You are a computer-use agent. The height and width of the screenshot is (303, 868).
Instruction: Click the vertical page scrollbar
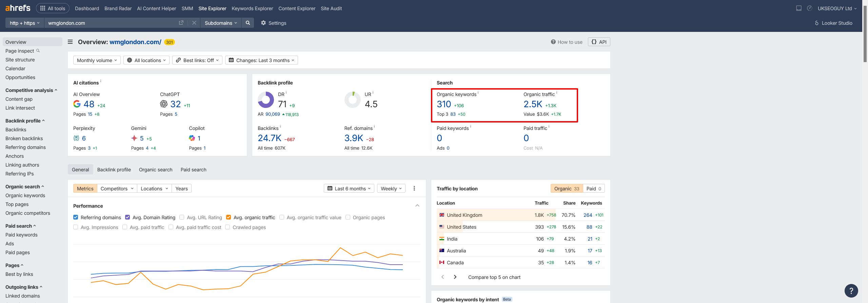(x=865, y=34)
